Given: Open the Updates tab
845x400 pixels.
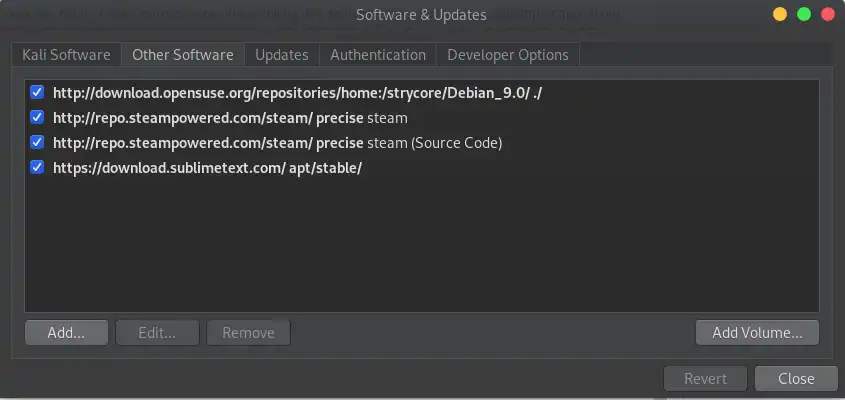Looking at the screenshot, I should (x=282, y=55).
